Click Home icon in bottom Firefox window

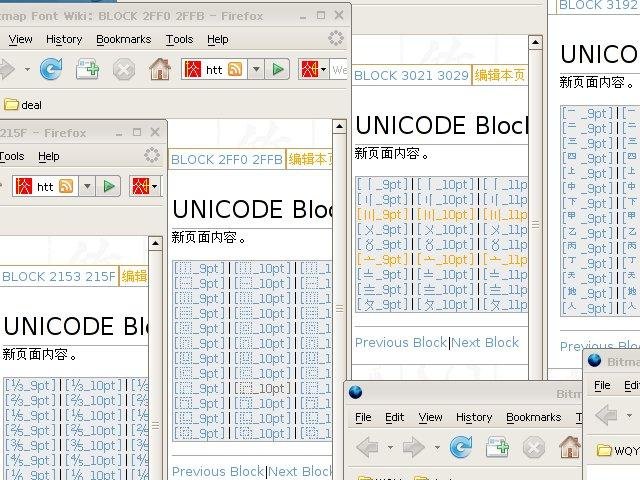click(x=570, y=447)
